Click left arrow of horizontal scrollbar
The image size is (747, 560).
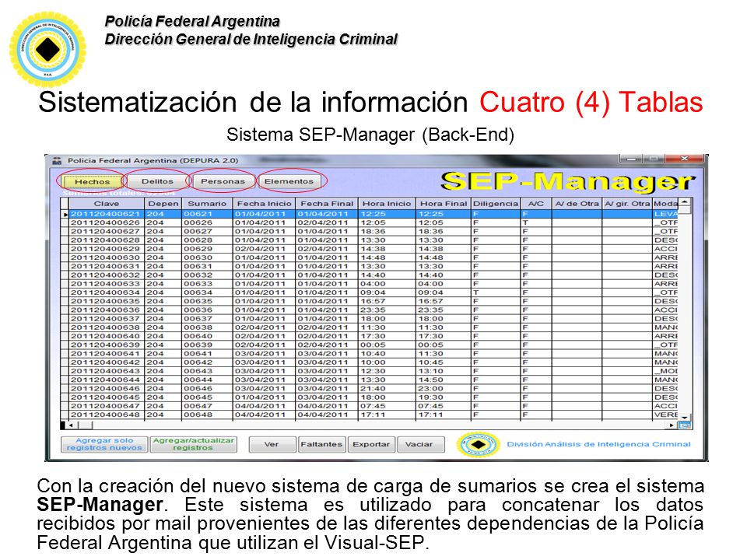click(72, 425)
